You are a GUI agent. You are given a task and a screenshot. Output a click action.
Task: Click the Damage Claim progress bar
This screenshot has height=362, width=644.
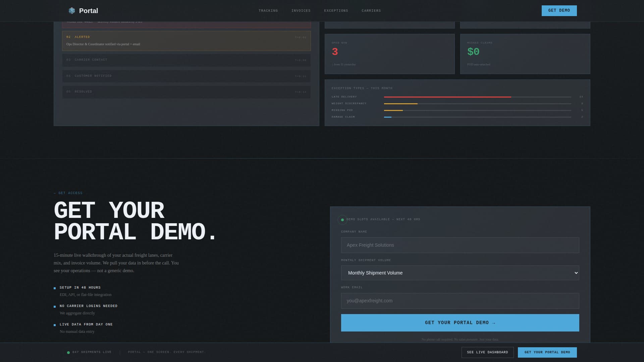click(478, 117)
